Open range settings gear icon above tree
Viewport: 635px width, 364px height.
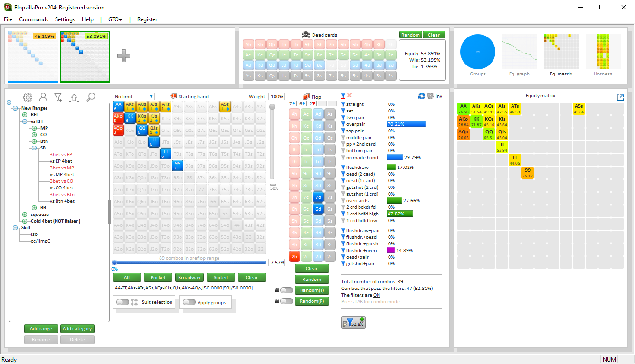(x=28, y=97)
